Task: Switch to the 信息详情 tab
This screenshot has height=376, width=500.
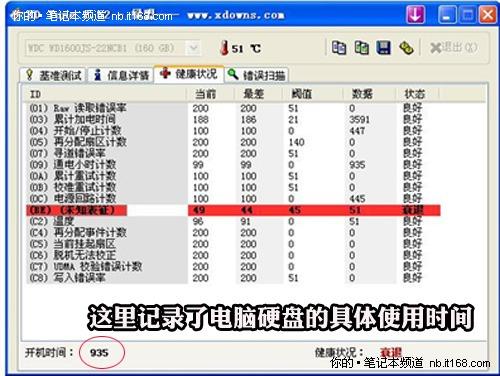Action: click(x=121, y=75)
